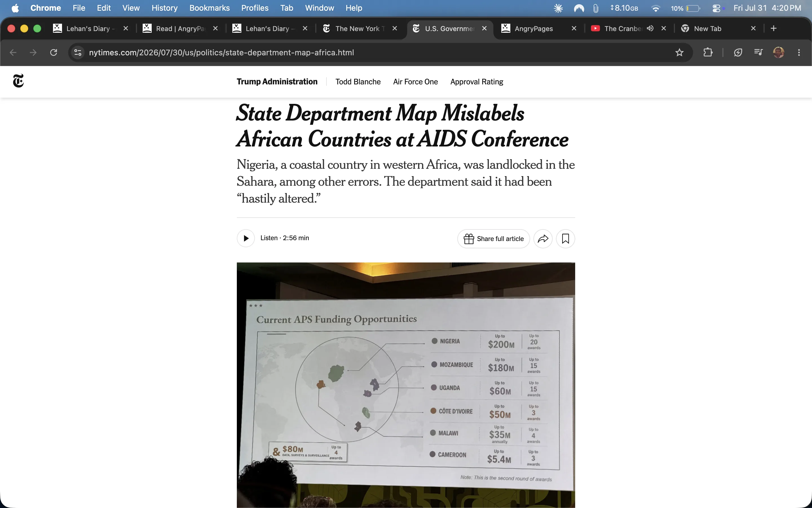Save article with the bookmark icon

(x=565, y=239)
